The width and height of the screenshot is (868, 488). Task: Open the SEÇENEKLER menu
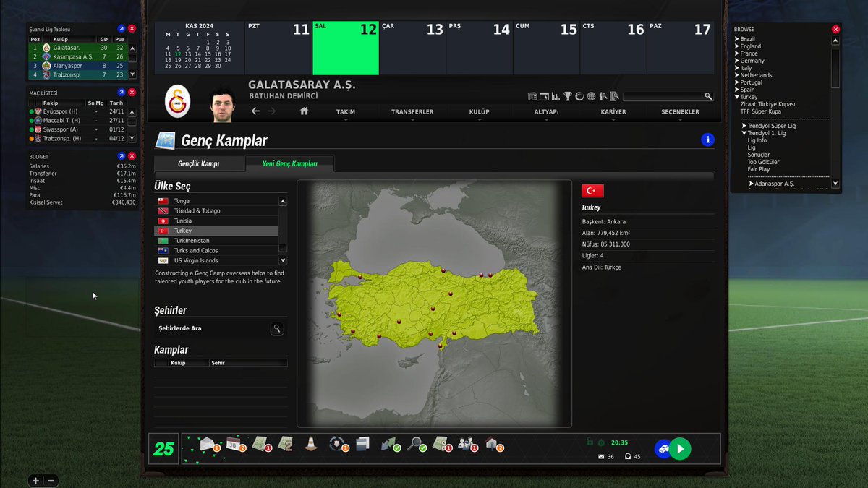click(680, 112)
